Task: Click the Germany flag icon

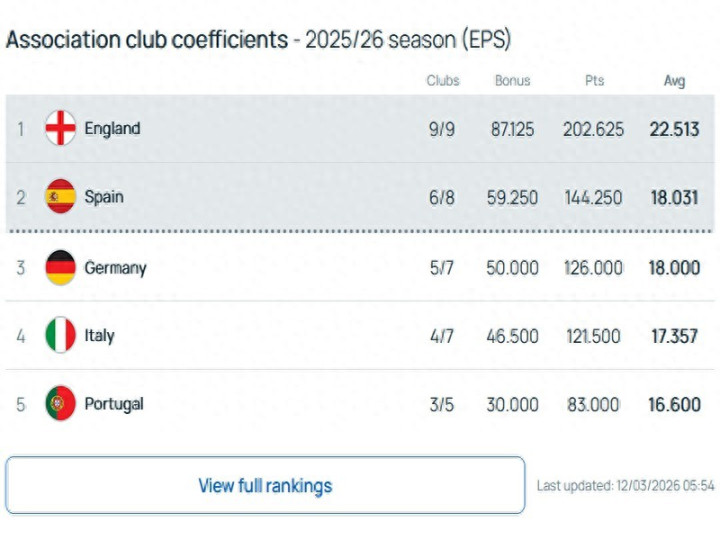Action: coord(61,268)
